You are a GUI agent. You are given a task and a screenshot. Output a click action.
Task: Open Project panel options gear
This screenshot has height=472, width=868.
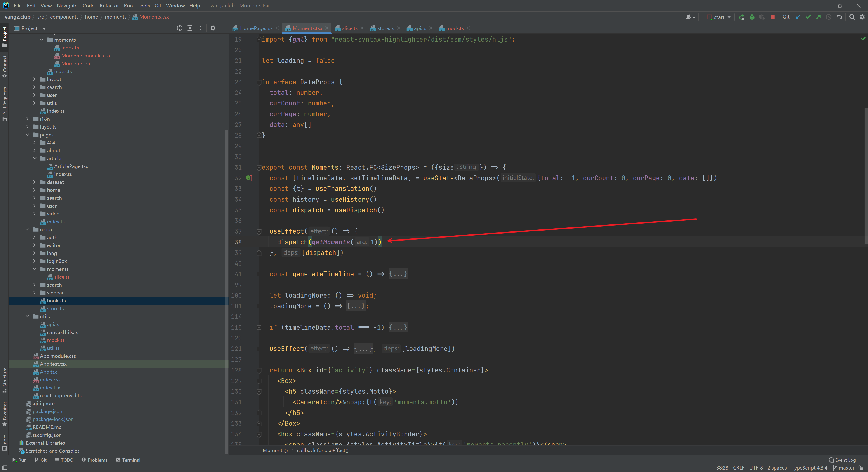coord(213,28)
